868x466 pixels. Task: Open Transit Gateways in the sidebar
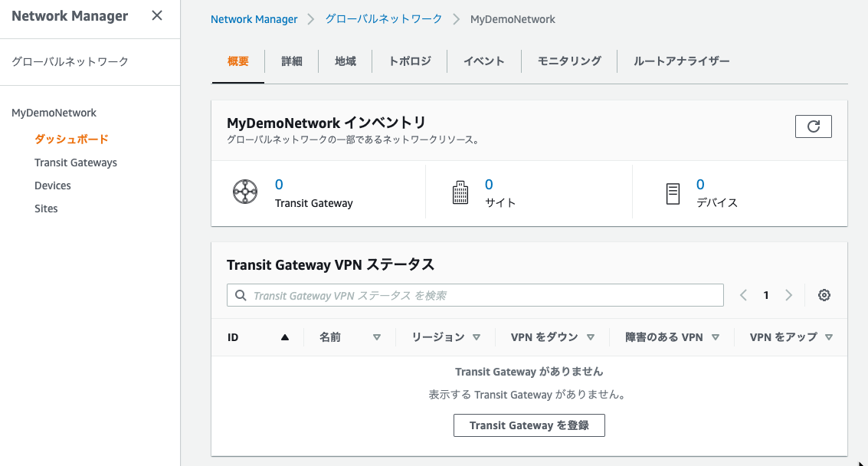pyautogui.click(x=76, y=162)
